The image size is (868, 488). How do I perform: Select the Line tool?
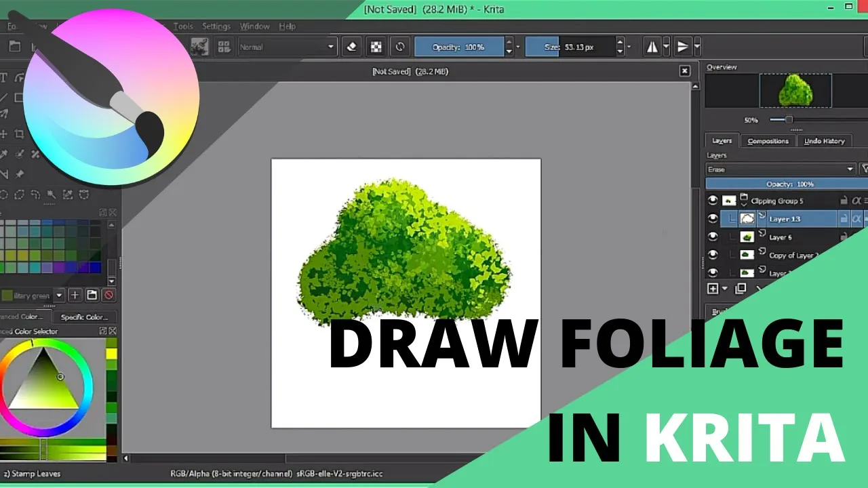(4, 98)
